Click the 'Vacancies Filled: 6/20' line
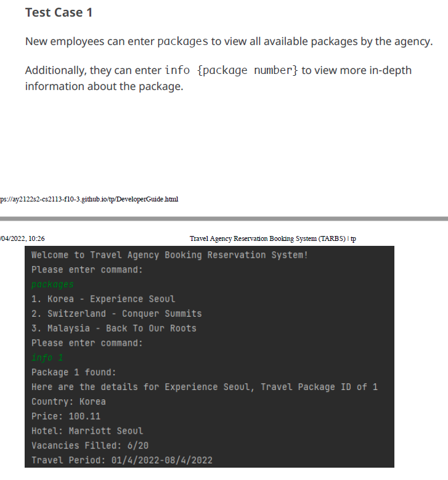This screenshot has width=448, height=480. point(90,445)
